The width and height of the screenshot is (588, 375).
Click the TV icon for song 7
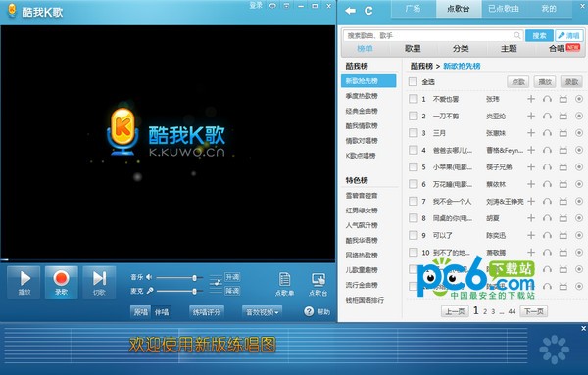pos(563,201)
